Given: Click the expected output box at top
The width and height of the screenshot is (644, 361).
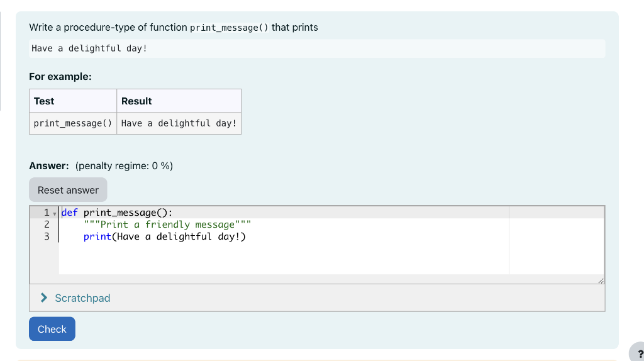Looking at the screenshot, I should click(x=317, y=48).
